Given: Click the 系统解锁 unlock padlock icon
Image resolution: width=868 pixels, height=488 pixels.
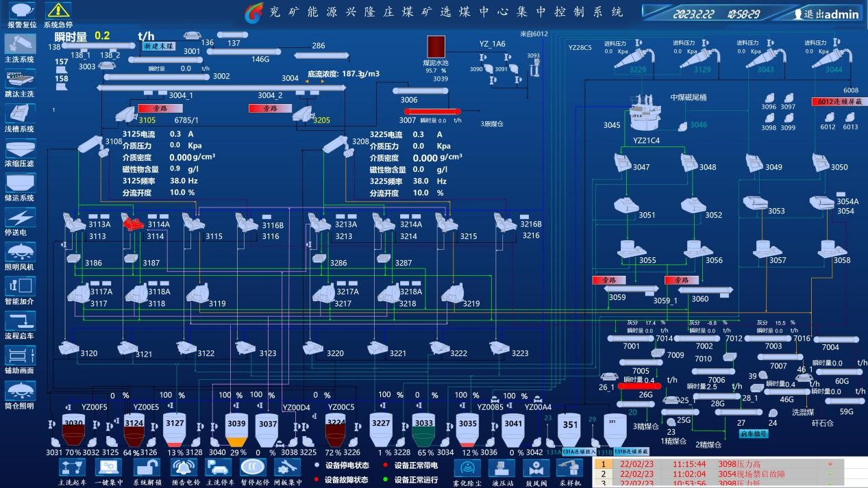Looking at the screenshot, I should tap(147, 467).
